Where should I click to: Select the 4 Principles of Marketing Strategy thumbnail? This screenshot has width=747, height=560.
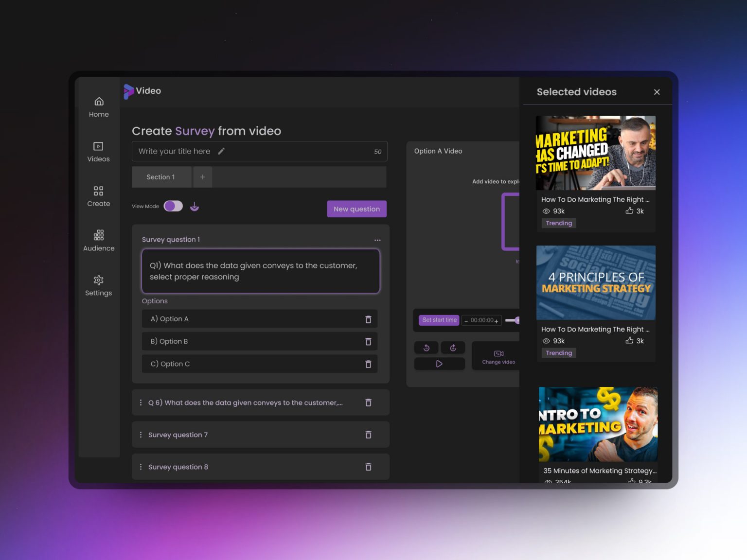[x=595, y=282]
